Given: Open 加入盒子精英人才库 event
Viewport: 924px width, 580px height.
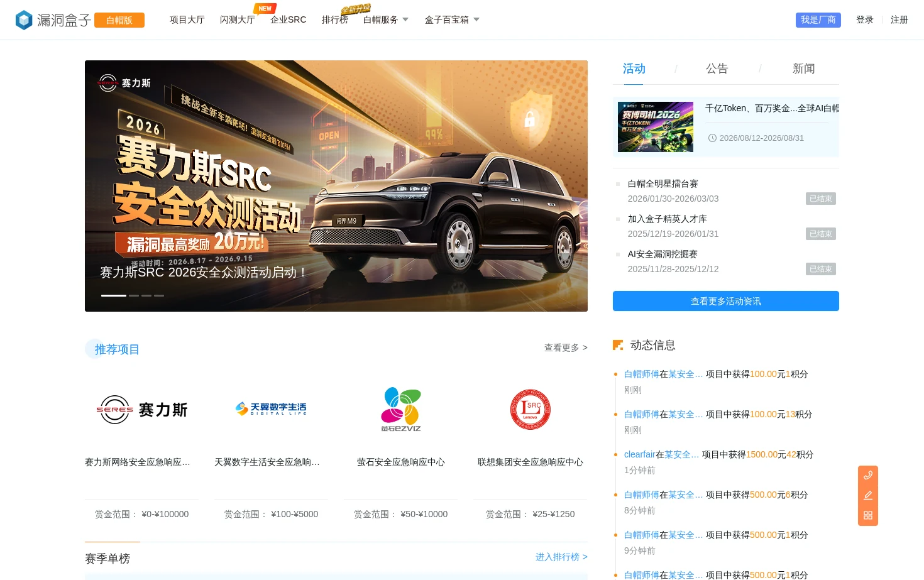Looking at the screenshot, I should [x=668, y=219].
